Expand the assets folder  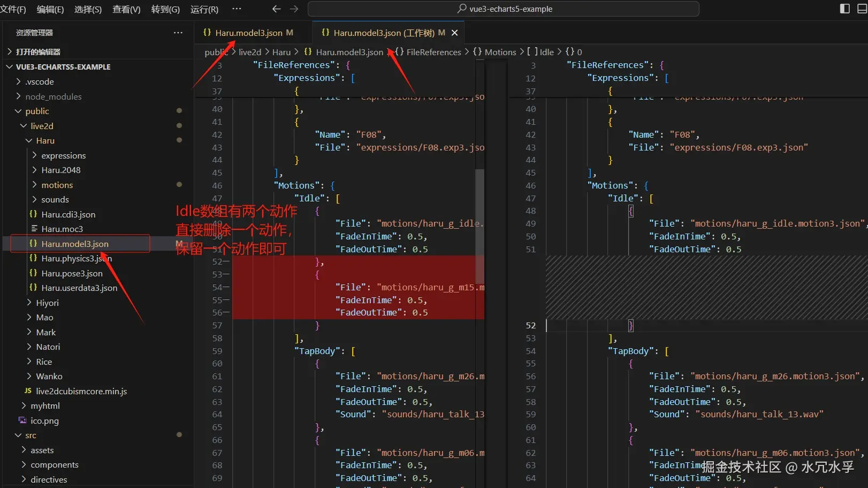coord(24,450)
